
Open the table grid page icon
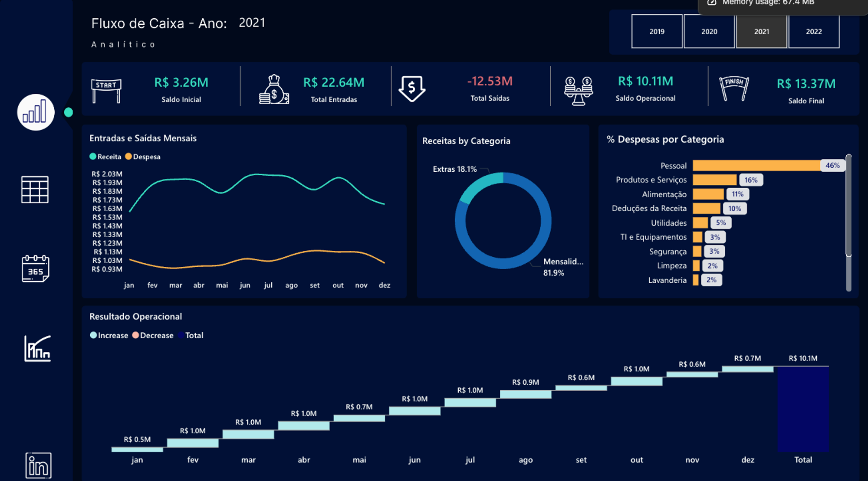point(35,190)
